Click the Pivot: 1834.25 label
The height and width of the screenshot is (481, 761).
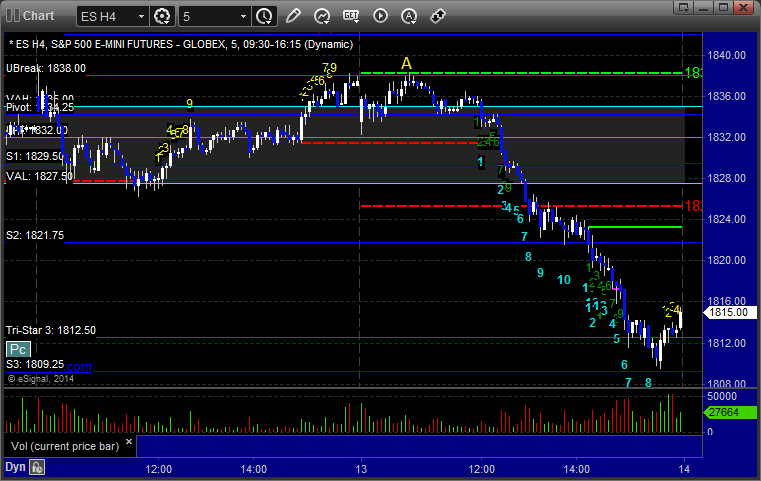40,107
